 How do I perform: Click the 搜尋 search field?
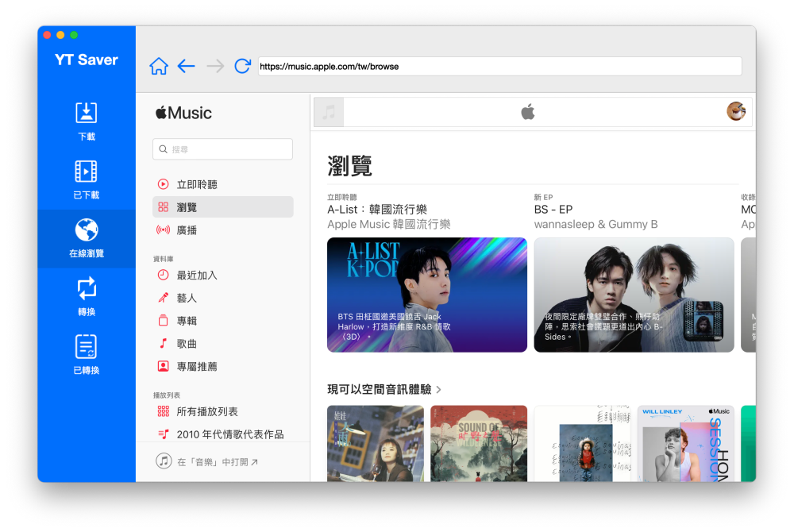point(223,149)
